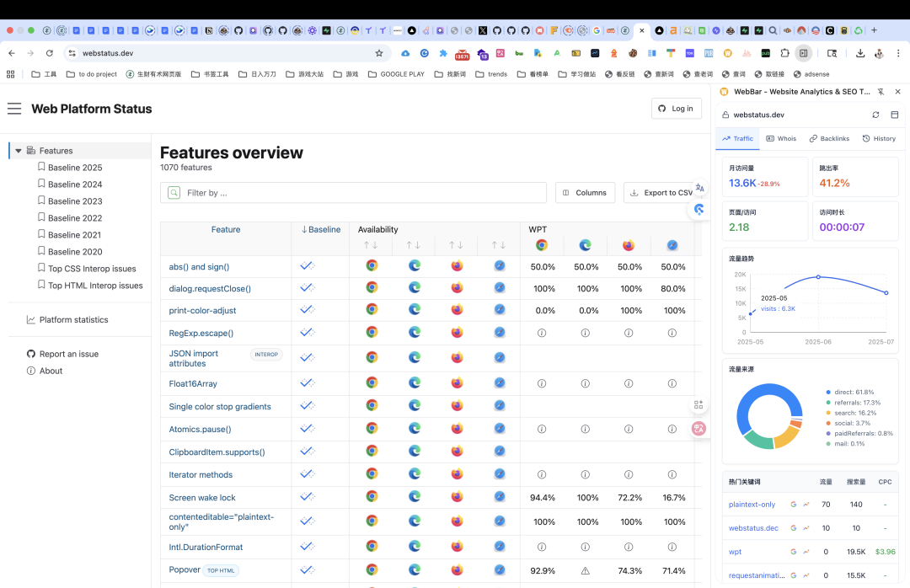Sort by the Baseline column
The image size is (910, 588).
click(x=320, y=229)
